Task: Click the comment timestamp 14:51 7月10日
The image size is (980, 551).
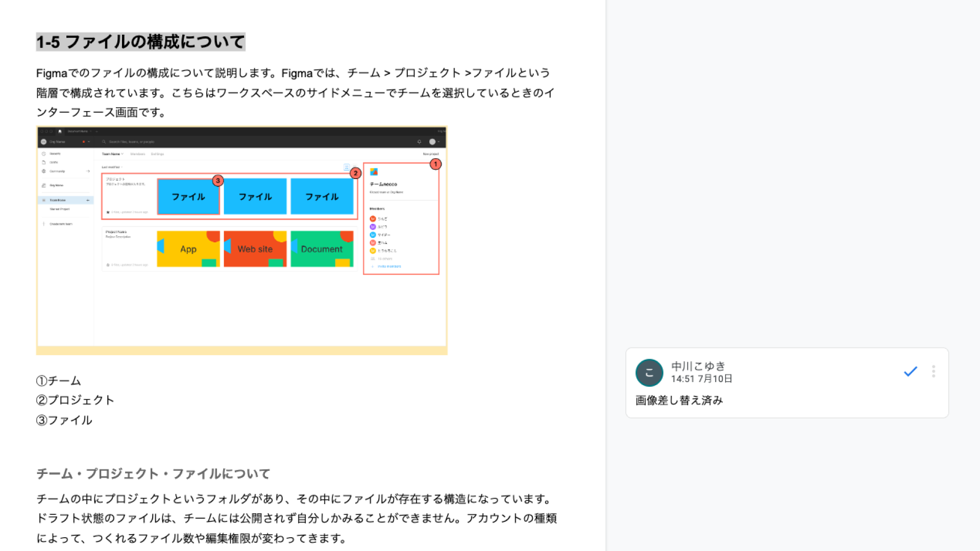Action: [x=702, y=379]
